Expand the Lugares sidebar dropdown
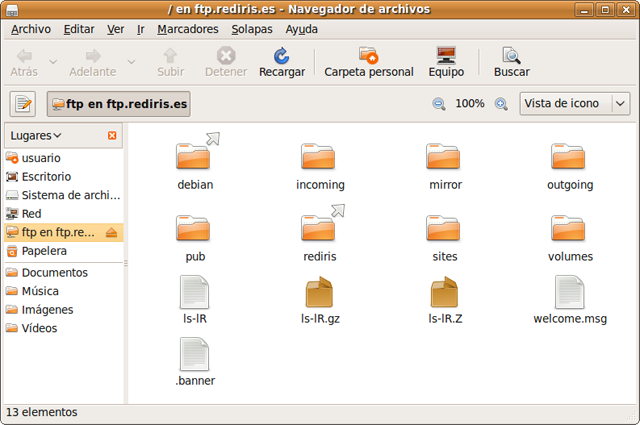This screenshot has height=425, width=640. 36,135
